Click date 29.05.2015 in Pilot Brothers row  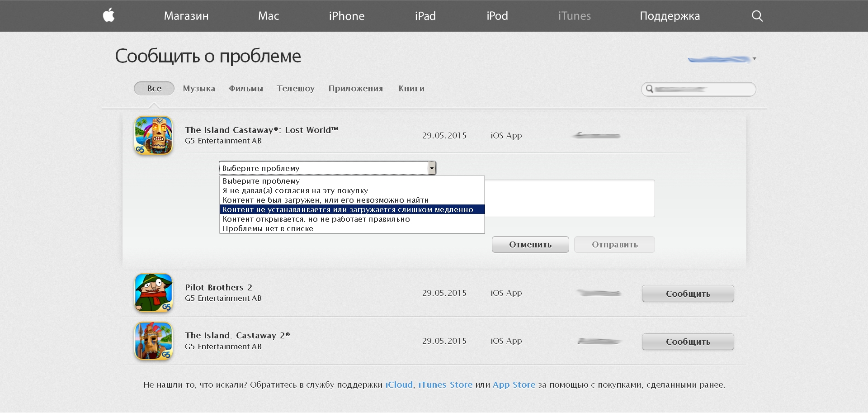(444, 293)
